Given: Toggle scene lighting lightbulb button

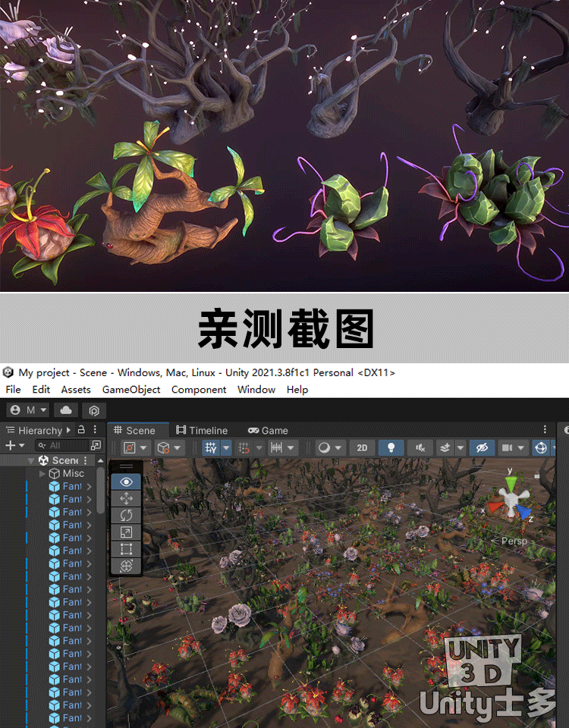Looking at the screenshot, I should pos(391,447).
